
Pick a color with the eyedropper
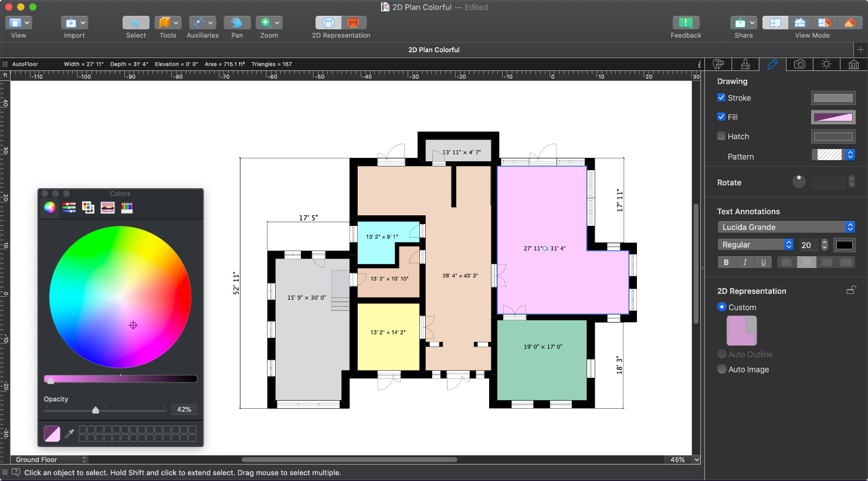69,433
